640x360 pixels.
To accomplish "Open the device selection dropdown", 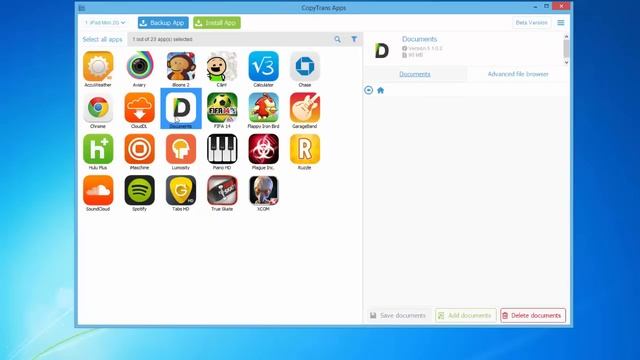I will point(105,23).
